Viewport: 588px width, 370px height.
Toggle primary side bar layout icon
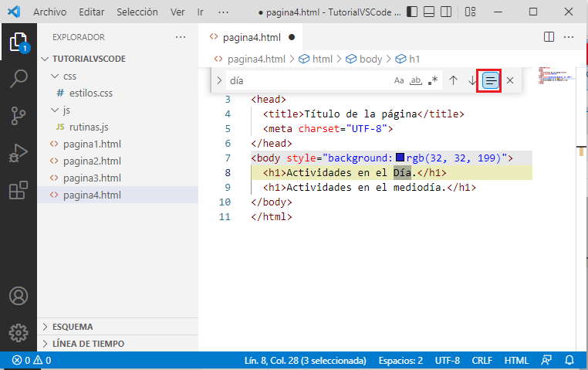[412, 12]
